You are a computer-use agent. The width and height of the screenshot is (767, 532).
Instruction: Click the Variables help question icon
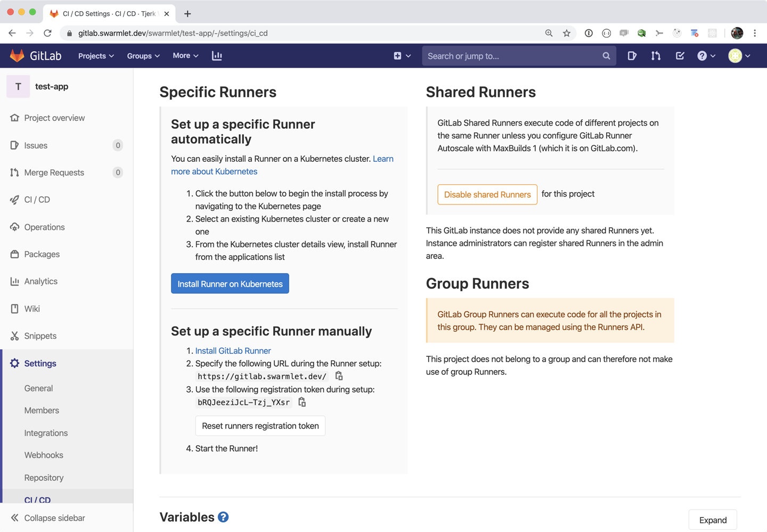[x=223, y=517]
